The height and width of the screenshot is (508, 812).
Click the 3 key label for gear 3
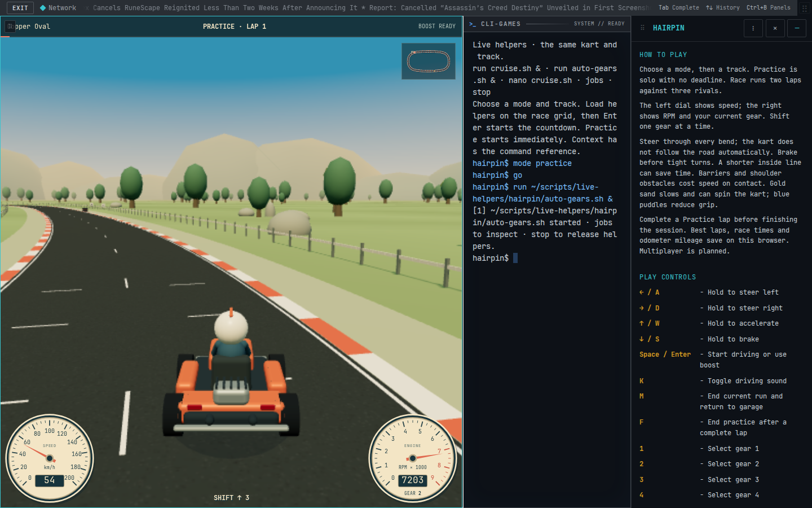tap(641, 480)
